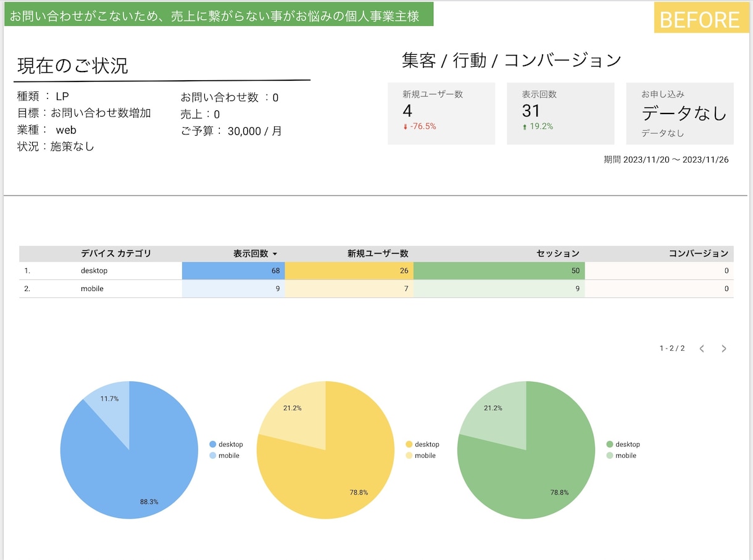Click the pale yellow mobile legend dot
753x560 pixels.
[409, 455]
